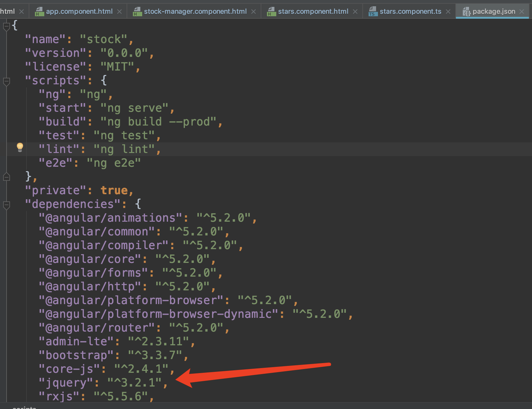Click the "bootstrap" dependency name

pyautogui.click(x=76, y=355)
